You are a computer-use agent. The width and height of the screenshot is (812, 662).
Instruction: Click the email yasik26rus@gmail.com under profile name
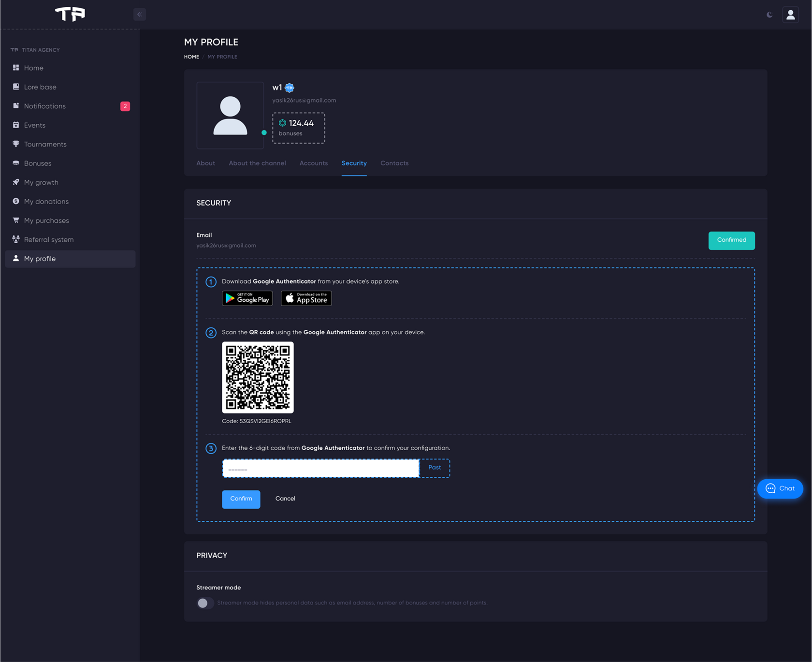(304, 101)
